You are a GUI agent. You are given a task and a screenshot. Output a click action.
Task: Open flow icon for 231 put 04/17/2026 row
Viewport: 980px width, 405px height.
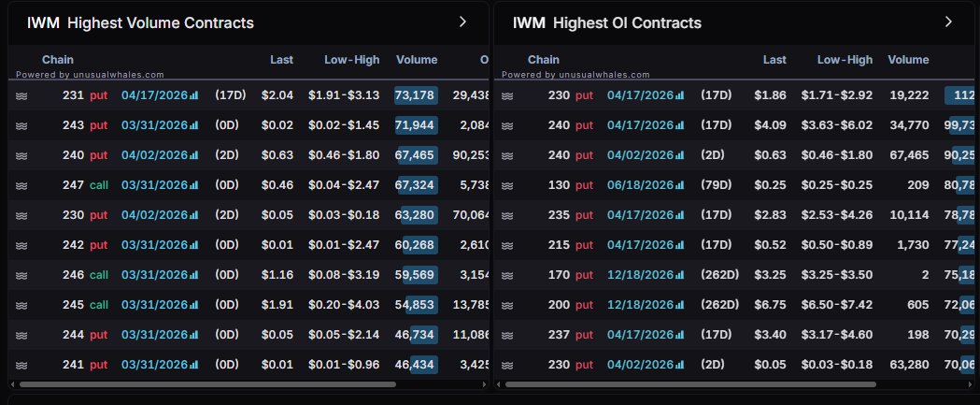(21, 95)
